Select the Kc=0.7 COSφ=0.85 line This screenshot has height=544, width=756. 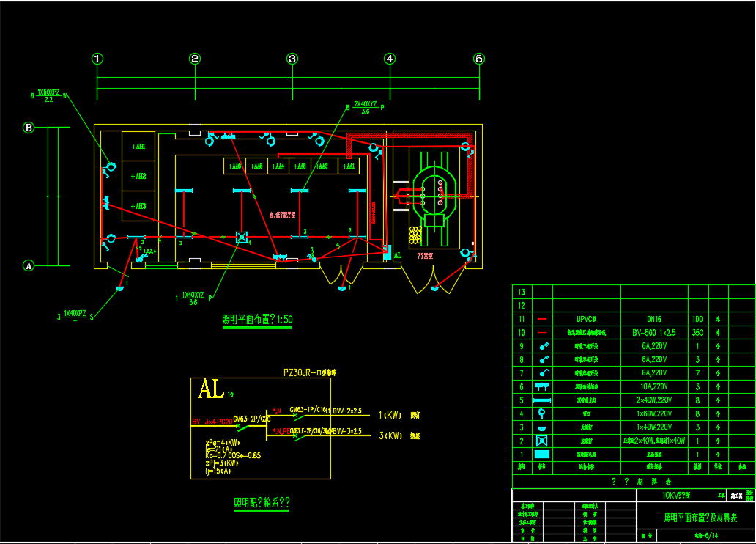[233, 455]
